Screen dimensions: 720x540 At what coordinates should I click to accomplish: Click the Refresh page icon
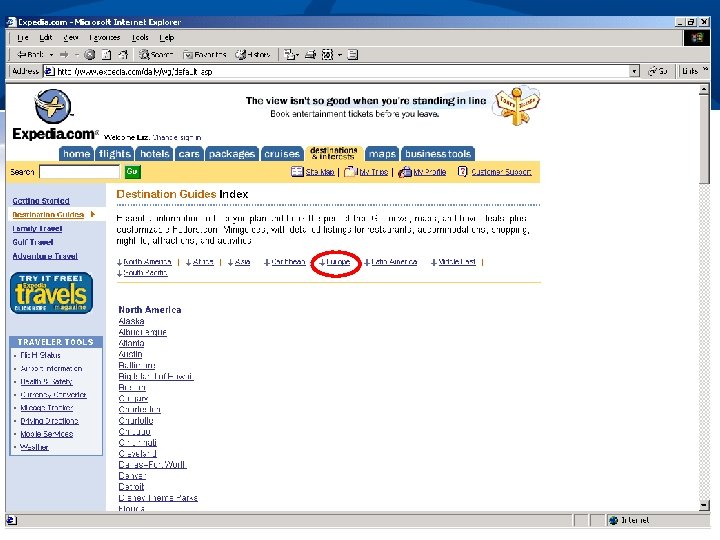[x=106, y=55]
